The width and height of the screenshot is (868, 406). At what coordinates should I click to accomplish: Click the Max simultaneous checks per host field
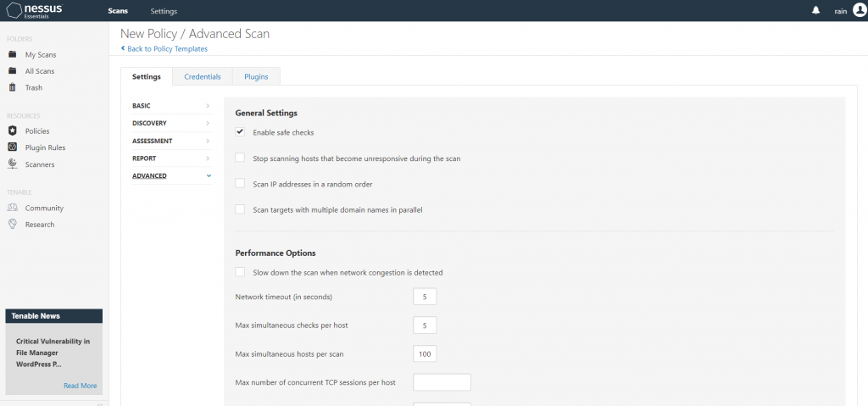tap(425, 325)
